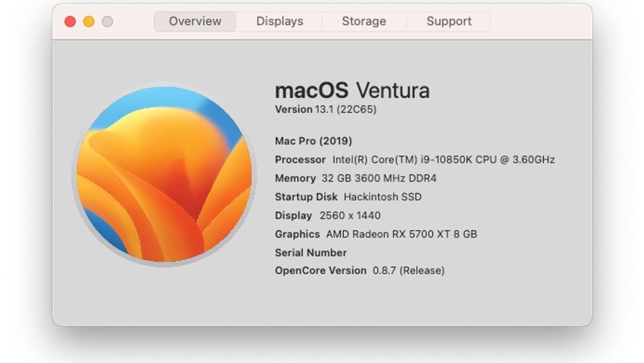Click the Hackintosh SSD startup disk name
644x363 pixels.
click(382, 197)
